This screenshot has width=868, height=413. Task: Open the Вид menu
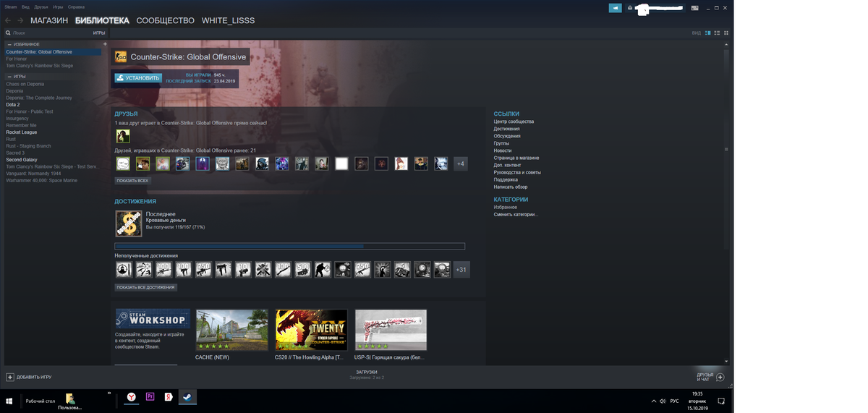25,7
